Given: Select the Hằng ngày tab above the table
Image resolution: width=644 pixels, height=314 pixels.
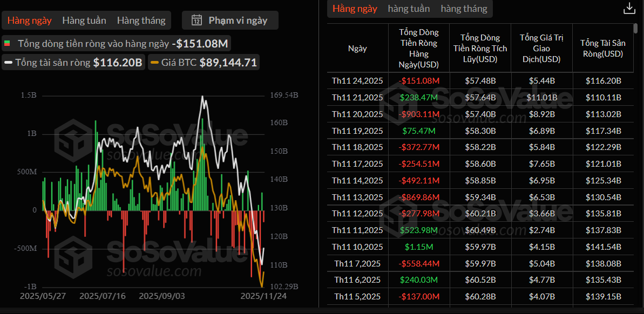Looking at the screenshot, I should coord(355,9).
